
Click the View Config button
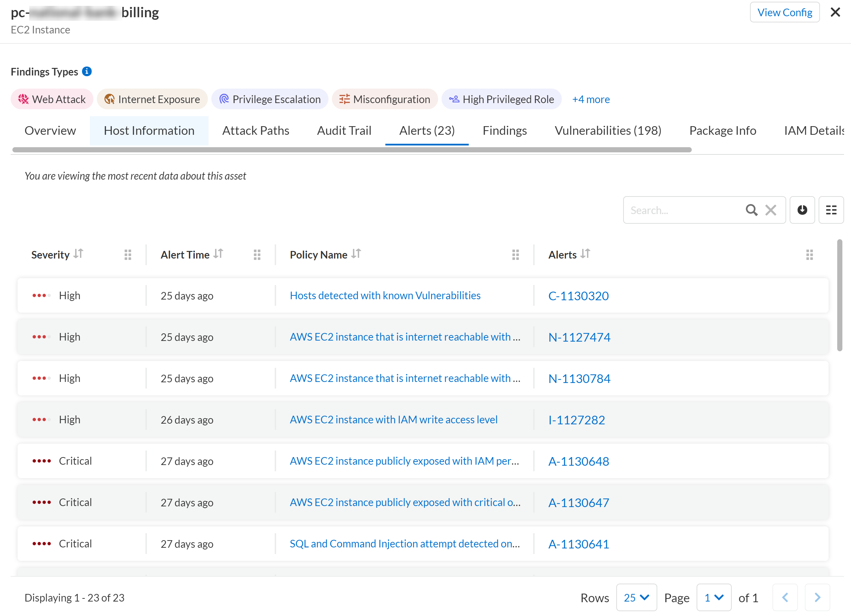(x=784, y=12)
